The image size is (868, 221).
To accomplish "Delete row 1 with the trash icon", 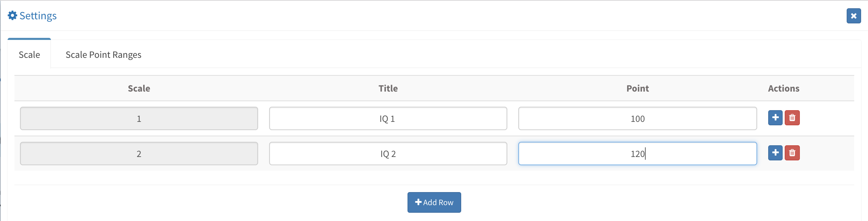I will (x=792, y=118).
